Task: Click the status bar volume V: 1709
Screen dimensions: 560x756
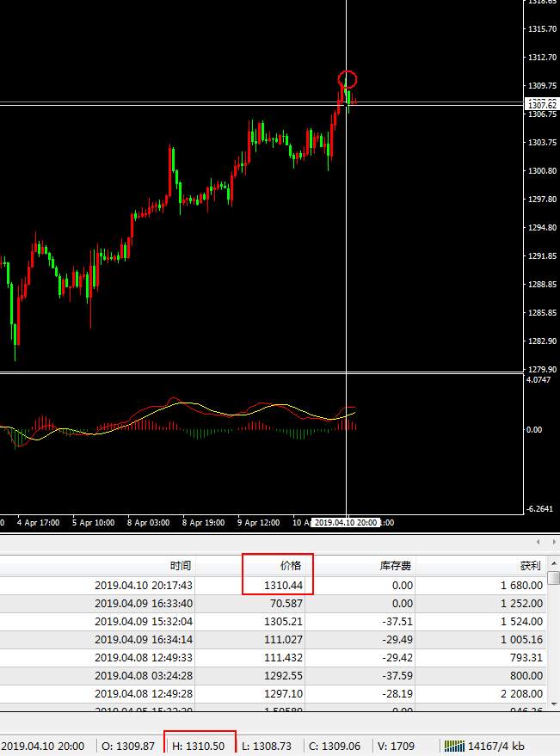Action: pos(396,746)
